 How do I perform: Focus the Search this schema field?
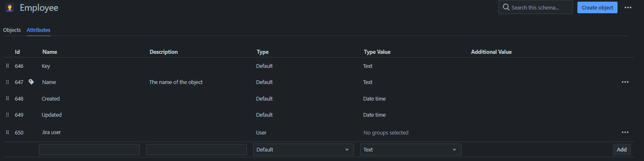535,7
